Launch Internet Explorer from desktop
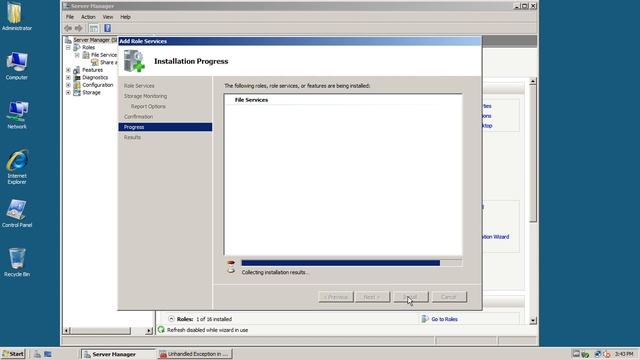This screenshot has width=640, height=360. point(17,167)
